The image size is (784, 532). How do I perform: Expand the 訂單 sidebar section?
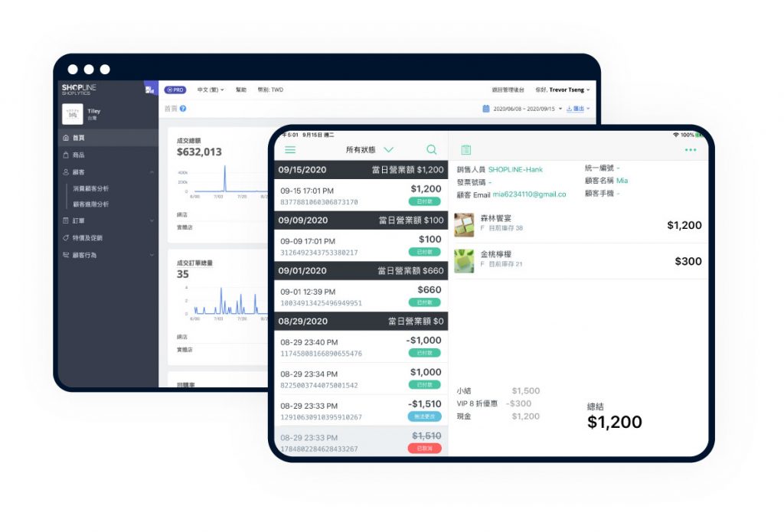point(152,220)
